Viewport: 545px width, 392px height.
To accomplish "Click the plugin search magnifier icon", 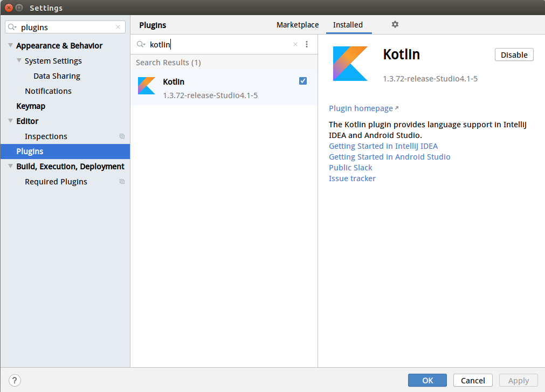I will [141, 44].
